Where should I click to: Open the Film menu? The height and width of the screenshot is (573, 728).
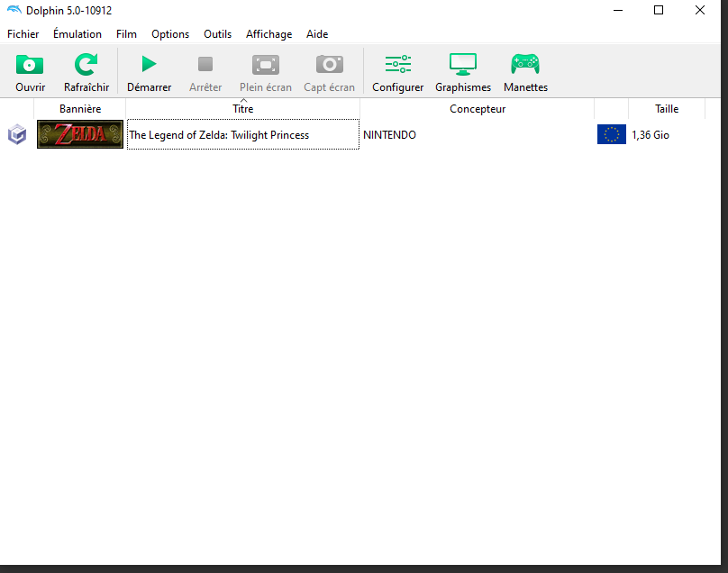click(126, 34)
